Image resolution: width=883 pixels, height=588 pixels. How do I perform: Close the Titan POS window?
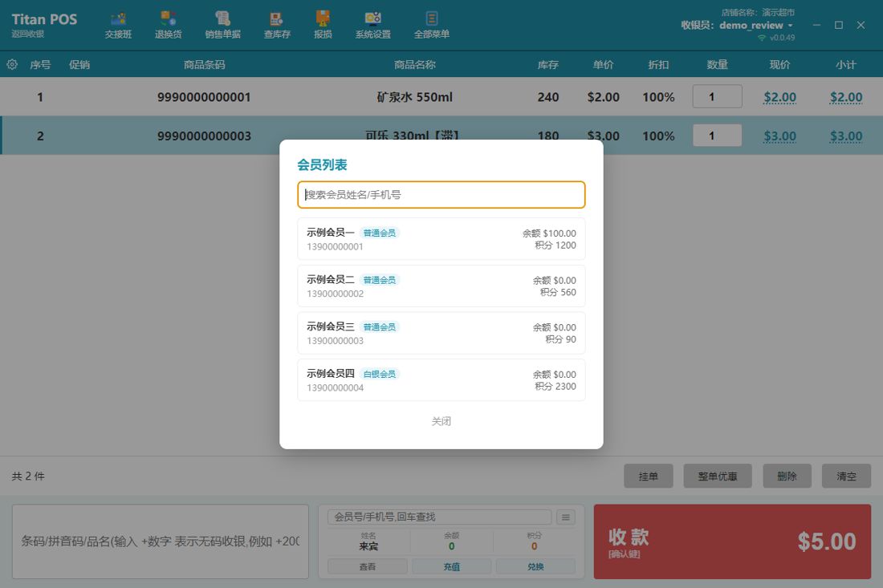861,26
